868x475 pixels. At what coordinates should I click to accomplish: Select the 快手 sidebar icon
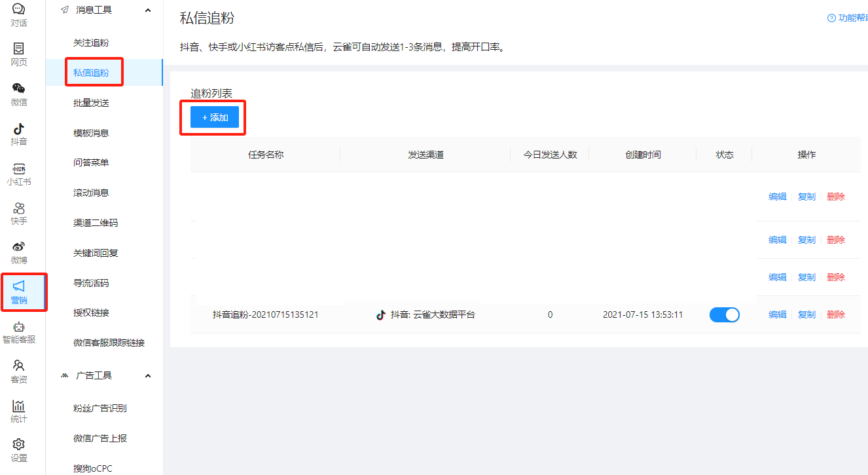tap(18, 212)
